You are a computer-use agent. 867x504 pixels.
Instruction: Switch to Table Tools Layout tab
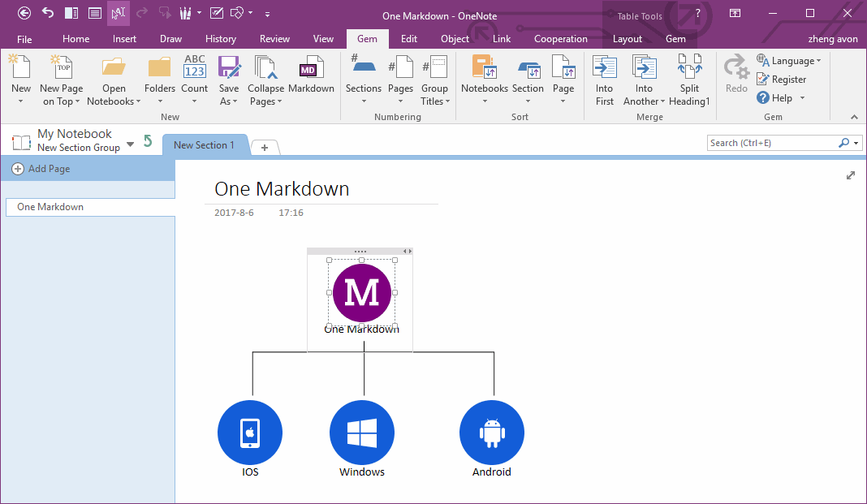pyautogui.click(x=627, y=39)
